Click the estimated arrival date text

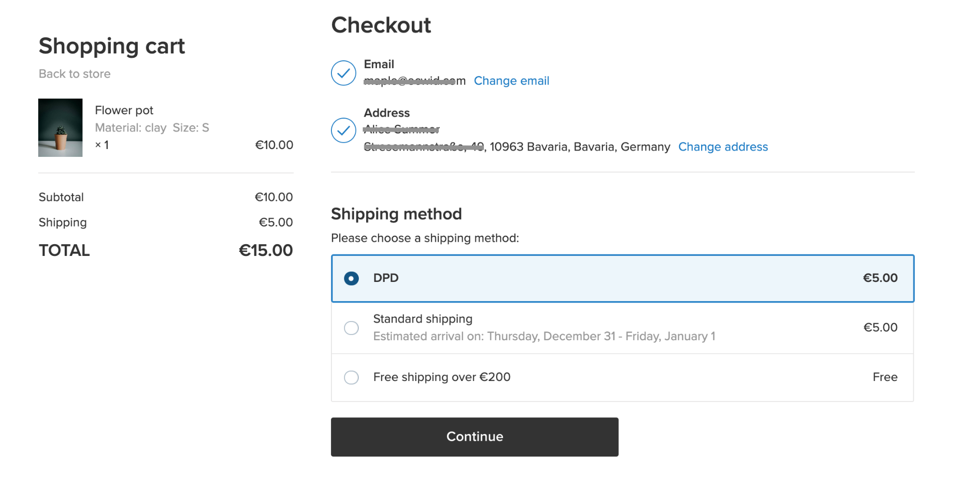[x=544, y=336]
